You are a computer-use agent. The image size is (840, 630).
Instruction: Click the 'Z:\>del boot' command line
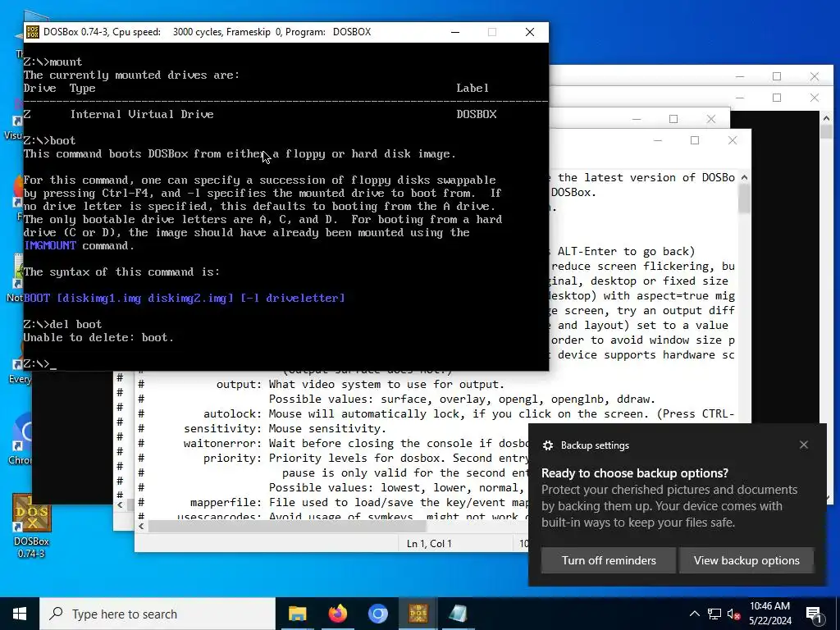[x=62, y=324]
